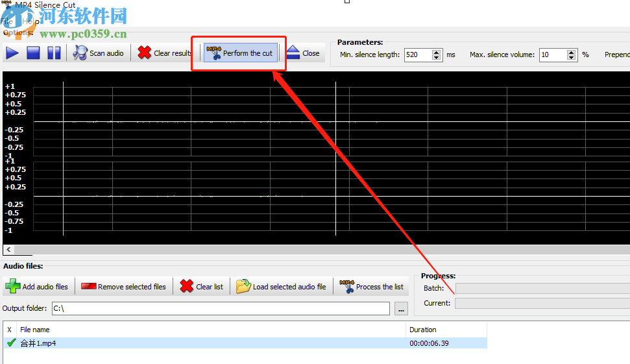
Task: Stop audio playback
Action: tap(33, 53)
